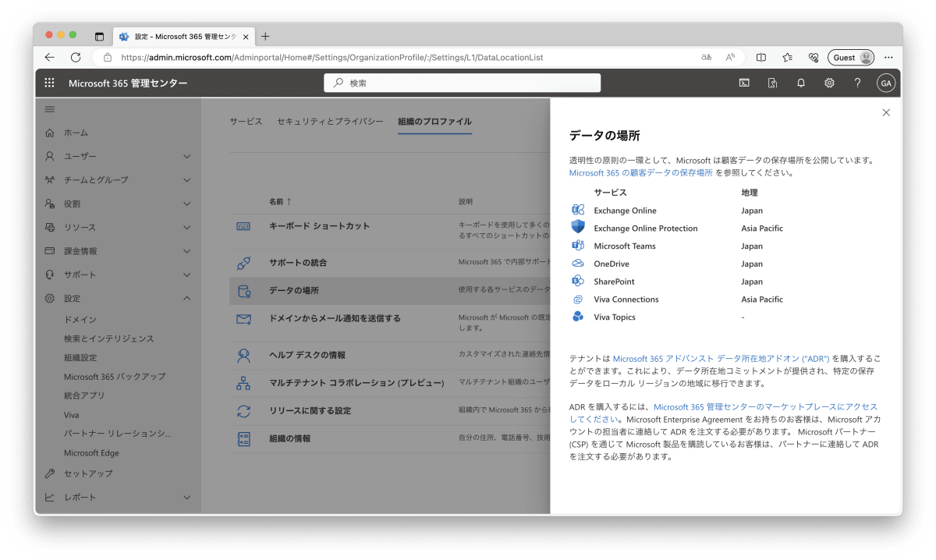Open 組織の情報 list item
Screen dimensions: 936x560
coord(289,438)
